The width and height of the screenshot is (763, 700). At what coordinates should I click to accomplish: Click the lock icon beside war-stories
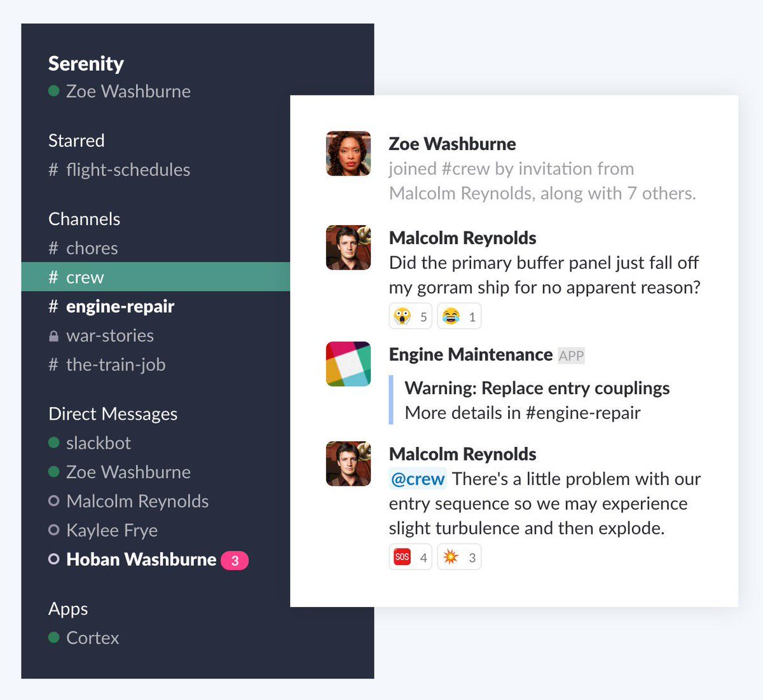[x=54, y=336]
